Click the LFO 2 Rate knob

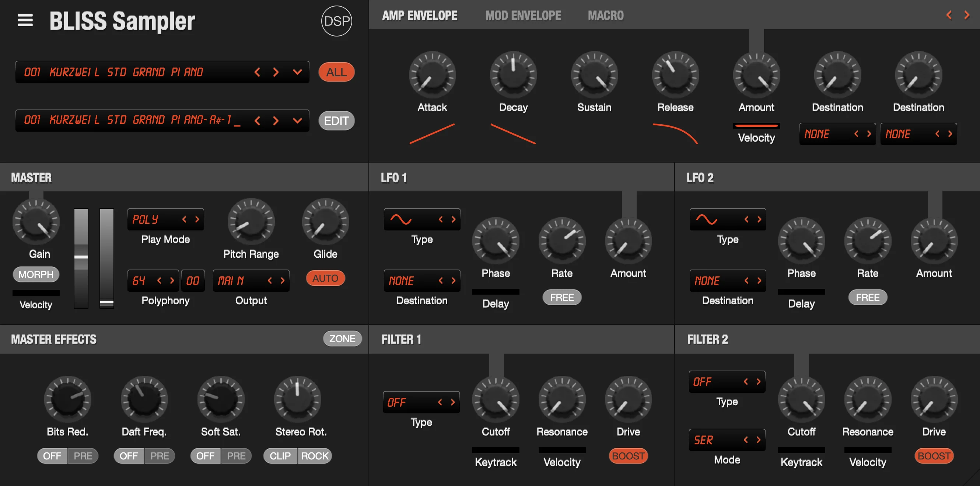click(x=868, y=241)
